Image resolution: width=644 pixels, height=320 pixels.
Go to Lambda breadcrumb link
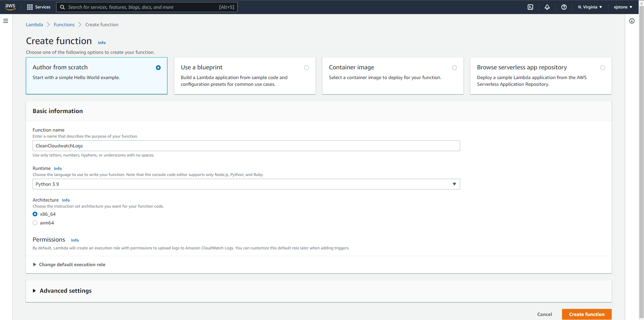[x=34, y=25]
